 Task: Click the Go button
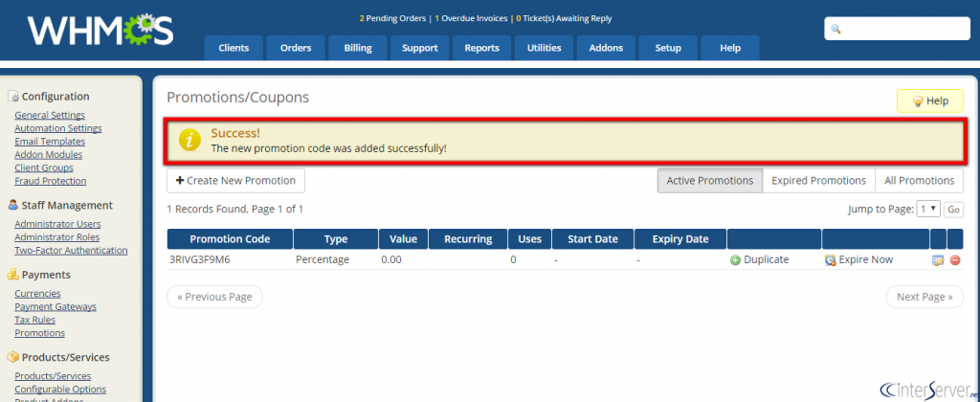pyautogui.click(x=954, y=210)
